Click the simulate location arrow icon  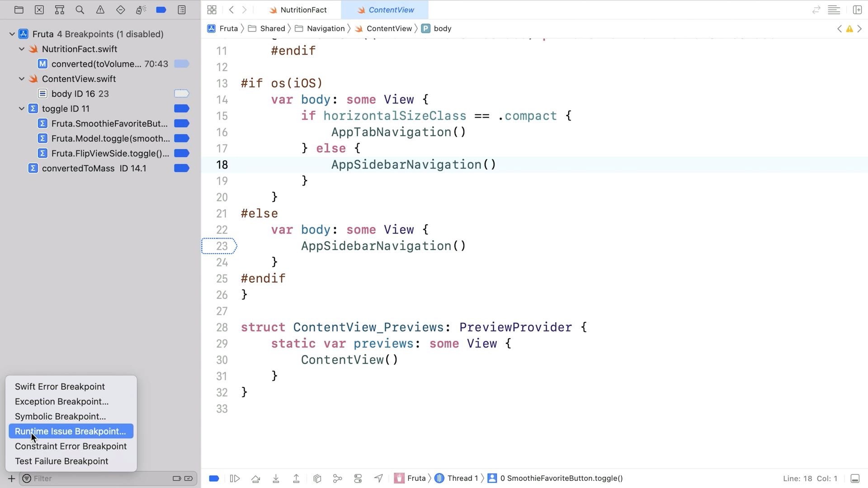(378, 479)
